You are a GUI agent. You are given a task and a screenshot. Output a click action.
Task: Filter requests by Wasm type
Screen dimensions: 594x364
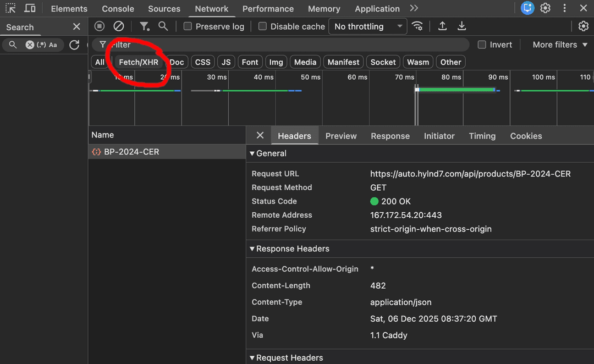click(x=418, y=62)
